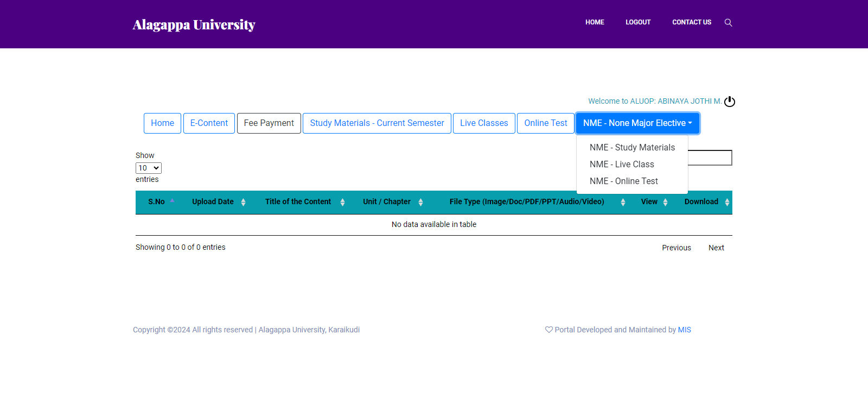Image resolution: width=868 pixels, height=397 pixels.
Task: Open CONTACT US in the top navigation
Action: 692,22
